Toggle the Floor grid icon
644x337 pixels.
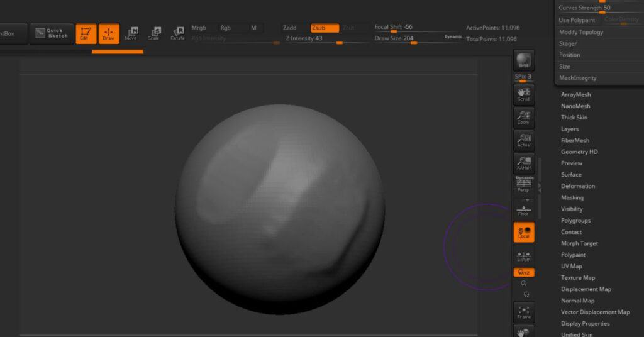coord(524,209)
